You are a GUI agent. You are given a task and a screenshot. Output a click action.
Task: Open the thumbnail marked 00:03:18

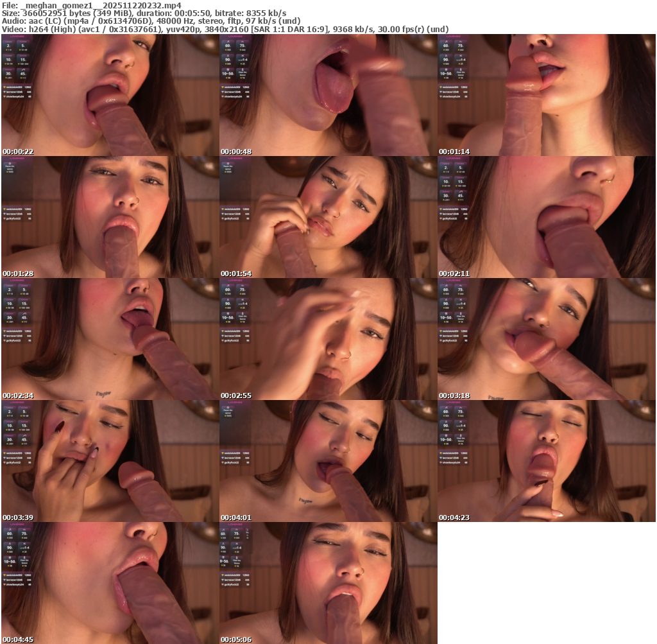click(546, 339)
